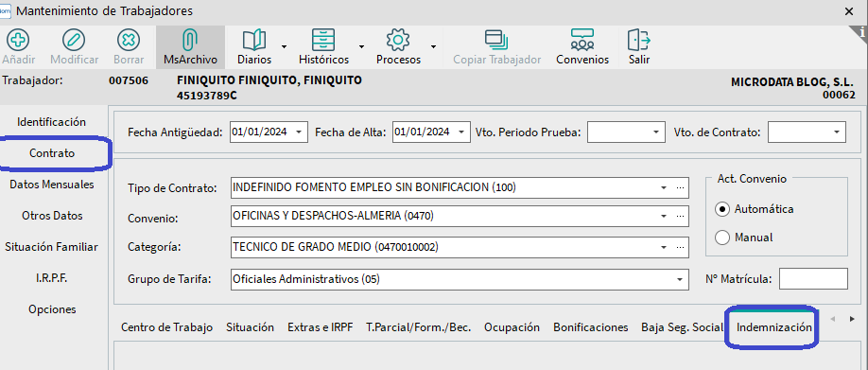868x370 pixels.
Task: Go to Datos Mensuales section
Action: 51,185
